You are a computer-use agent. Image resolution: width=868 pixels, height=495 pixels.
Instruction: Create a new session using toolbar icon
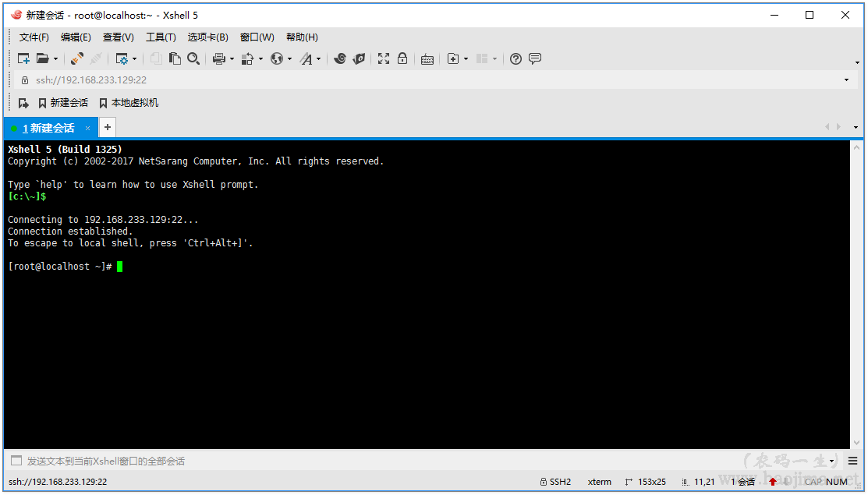click(x=23, y=58)
